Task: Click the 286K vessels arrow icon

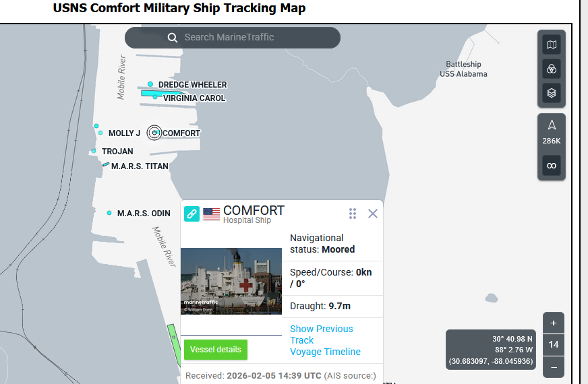Action: (x=552, y=126)
